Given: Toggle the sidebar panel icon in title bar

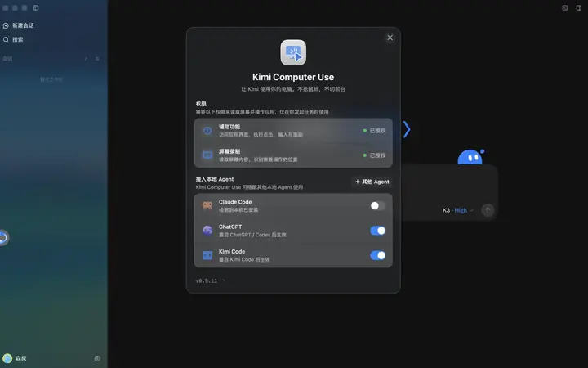Looking at the screenshot, I should (36, 7).
